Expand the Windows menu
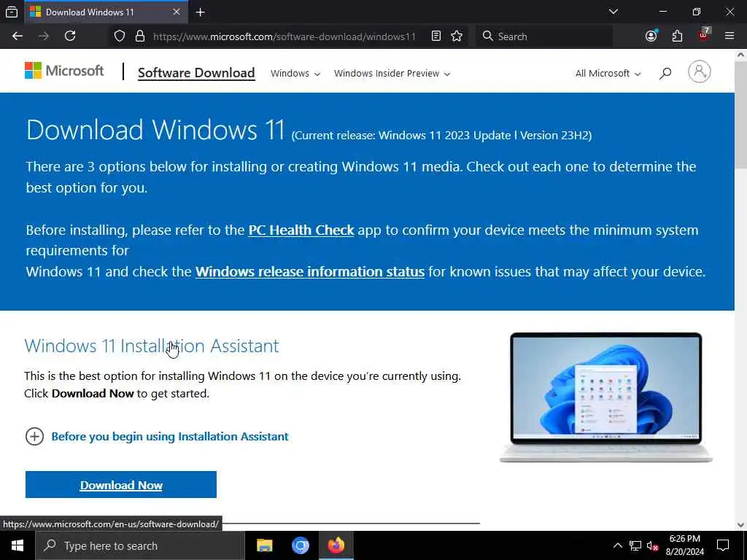The image size is (747, 560). pyautogui.click(x=295, y=74)
